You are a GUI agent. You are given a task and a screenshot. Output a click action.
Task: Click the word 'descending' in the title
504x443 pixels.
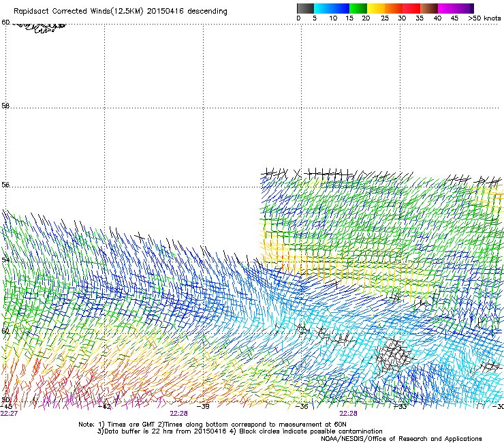(x=207, y=12)
